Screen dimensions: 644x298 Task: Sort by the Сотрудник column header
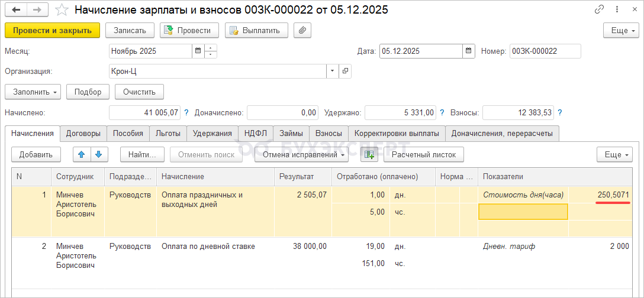pyautogui.click(x=78, y=177)
